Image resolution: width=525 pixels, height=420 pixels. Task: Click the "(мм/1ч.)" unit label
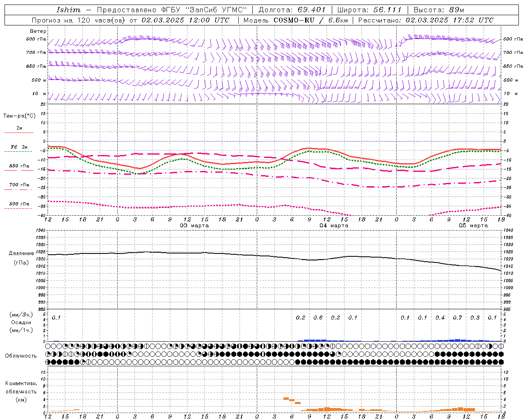pyautogui.click(x=21, y=330)
